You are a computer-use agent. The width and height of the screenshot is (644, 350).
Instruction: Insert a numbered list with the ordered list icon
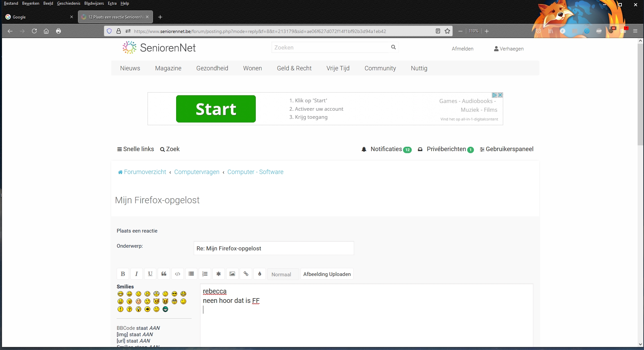click(x=205, y=274)
